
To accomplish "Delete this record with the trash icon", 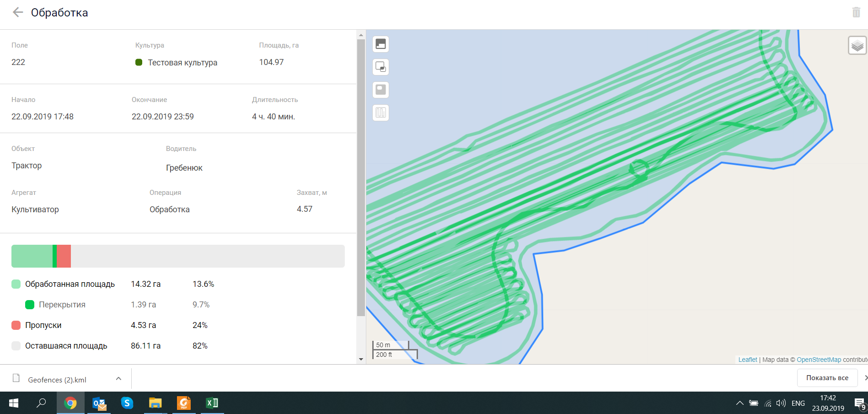I will coord(856,12).
